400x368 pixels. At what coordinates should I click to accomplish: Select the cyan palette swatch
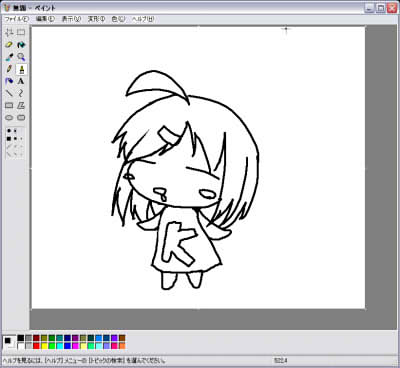click(x=60, y=346)
